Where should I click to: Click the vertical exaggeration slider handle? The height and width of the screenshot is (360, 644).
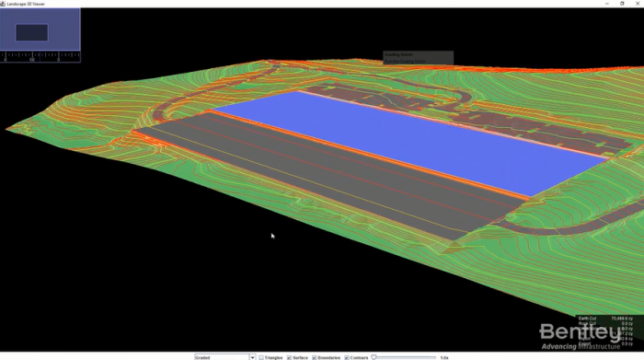pyautogui.click(x=374, y=357)
